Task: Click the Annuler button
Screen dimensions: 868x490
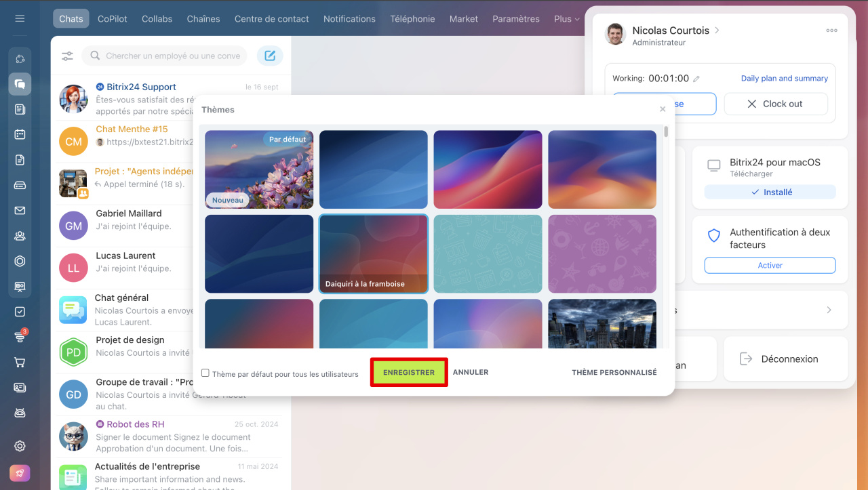Action: coord(471,373)
